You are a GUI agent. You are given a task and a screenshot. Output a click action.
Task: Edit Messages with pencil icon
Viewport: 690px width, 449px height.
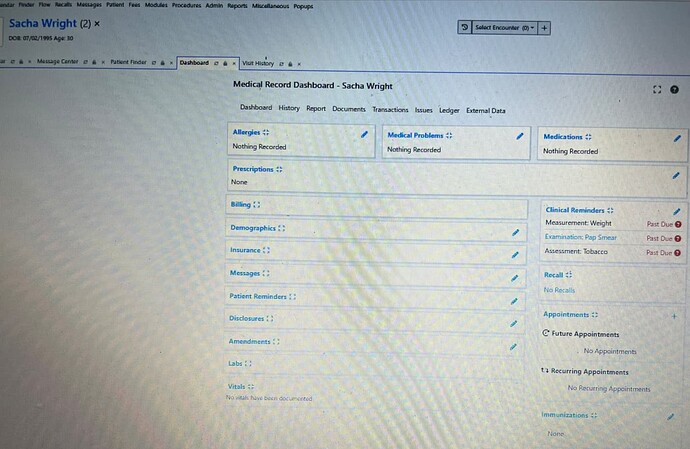point(514,278)
